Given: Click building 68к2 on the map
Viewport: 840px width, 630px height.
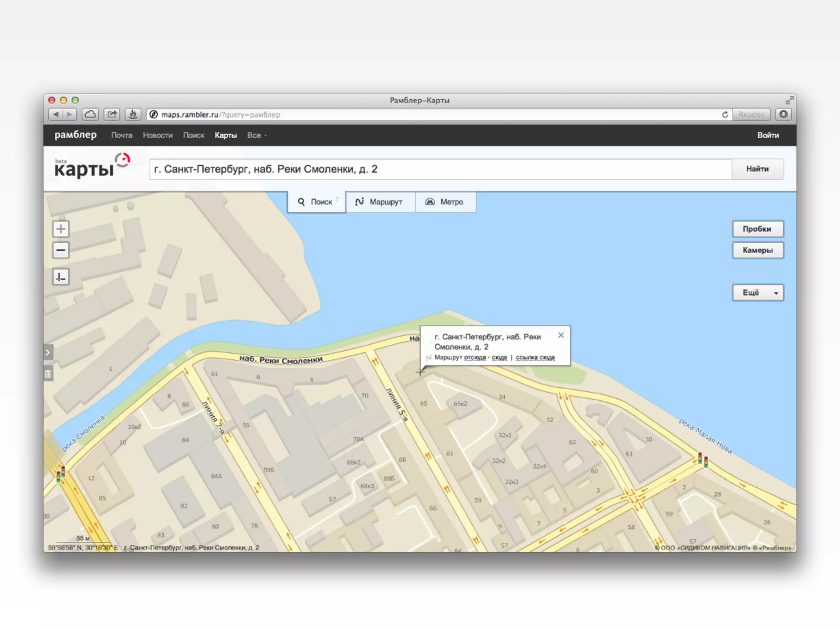Looking at the screenshot, I should (354, 462).
